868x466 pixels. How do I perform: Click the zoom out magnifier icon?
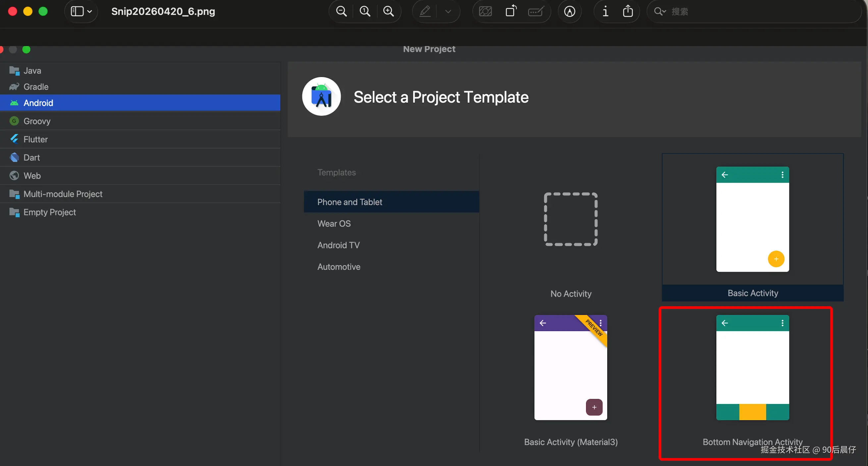click(x=341, y=12)
